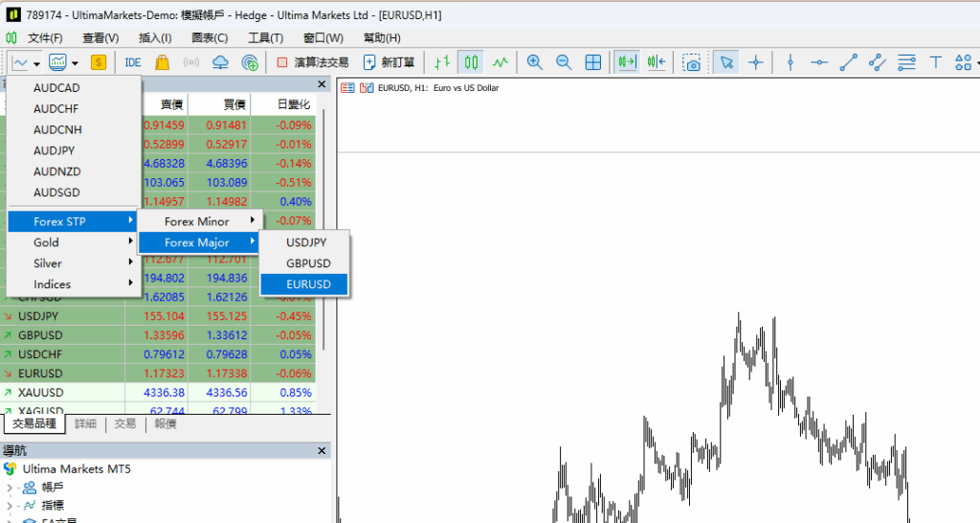The height and width of the screenshot is (523, 980).
Task: Select AUDCHF from the symbol list
Action: tap(74, 109)
